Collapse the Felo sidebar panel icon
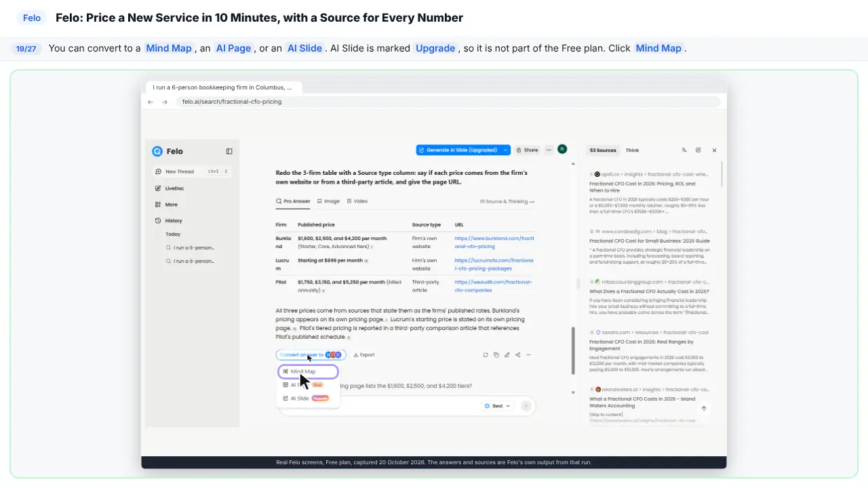The image size is (868, 488). coord(229,151)
